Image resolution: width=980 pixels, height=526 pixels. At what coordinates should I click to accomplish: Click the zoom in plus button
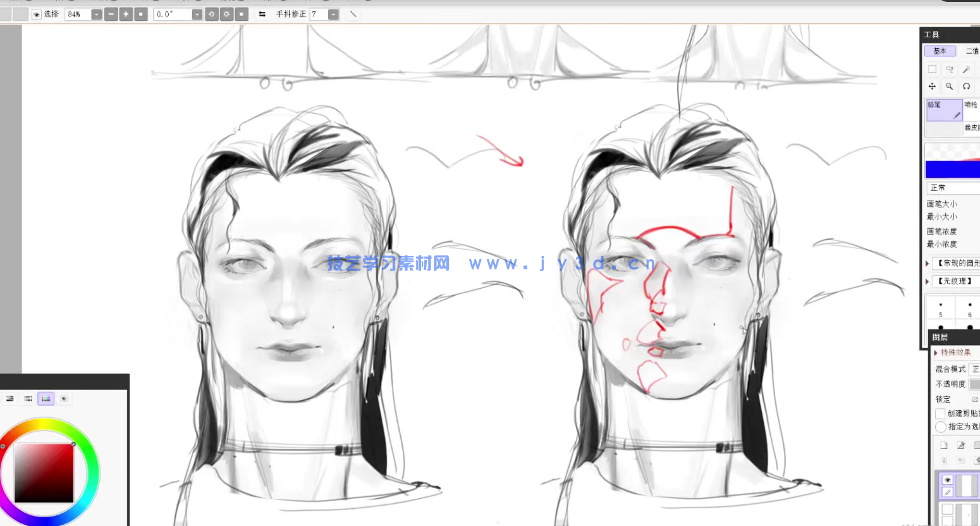[126, 14]
